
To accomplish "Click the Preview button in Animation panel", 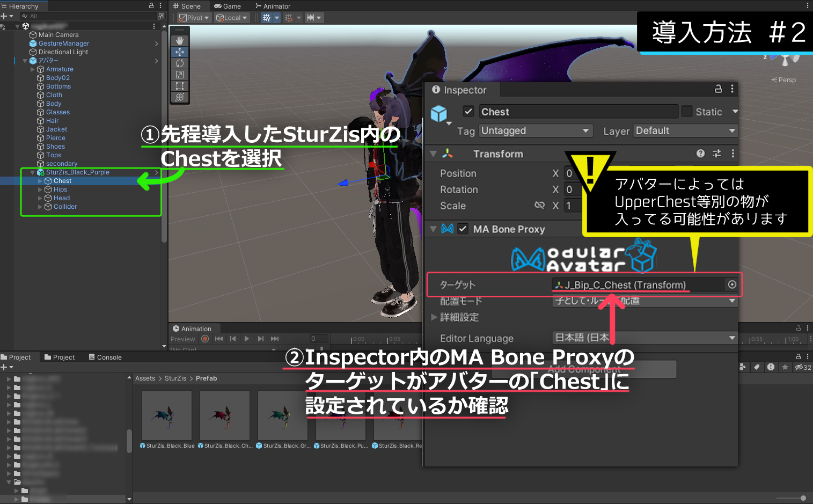I will 182,339.
